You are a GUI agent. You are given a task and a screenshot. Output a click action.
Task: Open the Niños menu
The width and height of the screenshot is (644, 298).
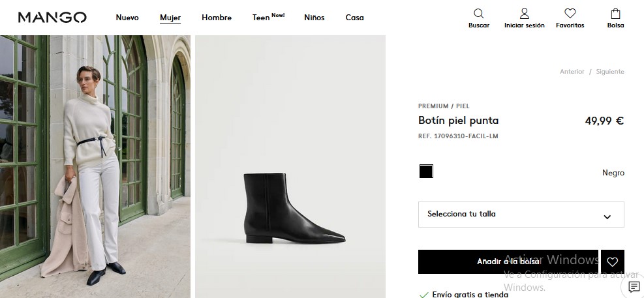314,18
